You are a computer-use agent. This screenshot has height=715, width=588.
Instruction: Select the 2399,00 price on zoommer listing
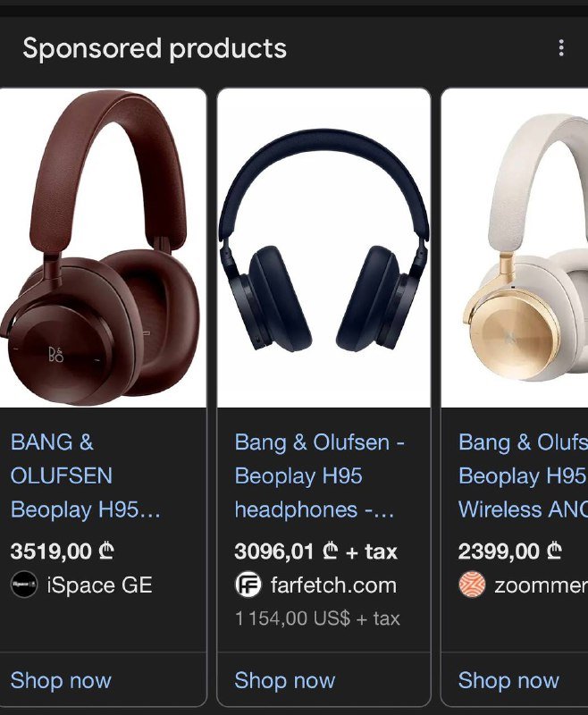[x=510, y=551]
